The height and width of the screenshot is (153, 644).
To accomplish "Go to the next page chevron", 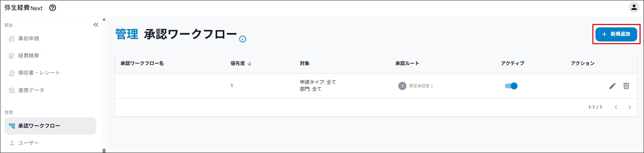I will point(629,107).
